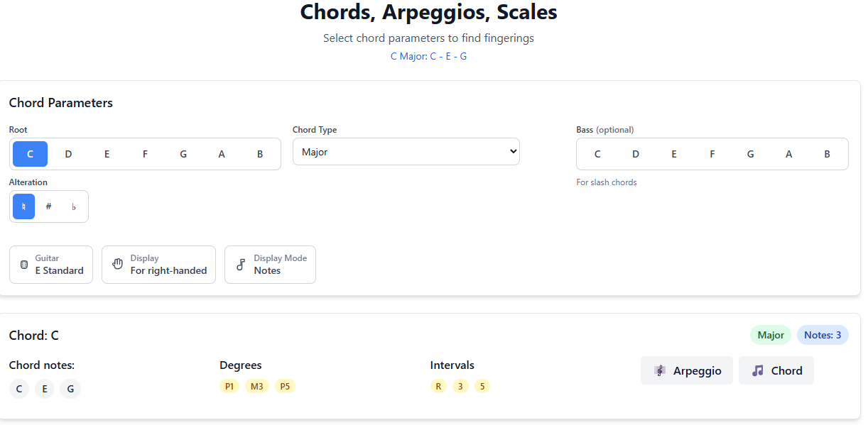
Task: Click the hand icon for display orientation
Action: [118, 265]
